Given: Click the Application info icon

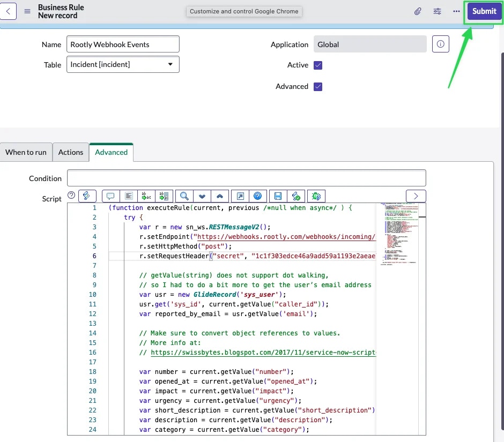Looking at the screenshot, I should pyautogui.click(x=440, y=44).
